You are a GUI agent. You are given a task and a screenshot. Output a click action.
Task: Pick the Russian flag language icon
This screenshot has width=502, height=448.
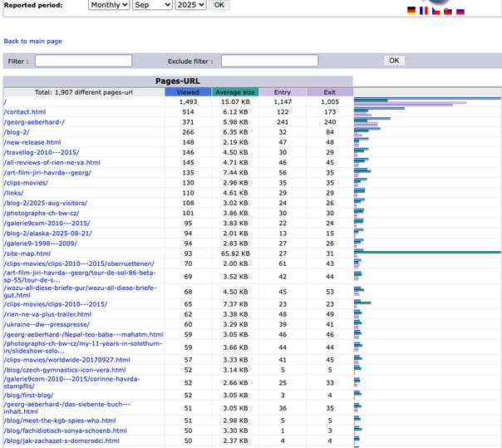460,11
